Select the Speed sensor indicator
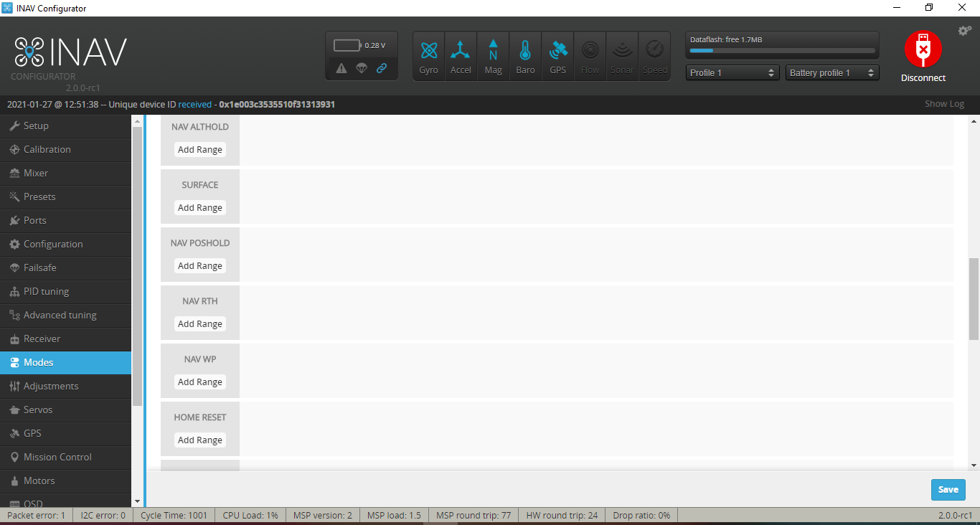The width and height of the screenshot is (980, 525). pos(654,55)
